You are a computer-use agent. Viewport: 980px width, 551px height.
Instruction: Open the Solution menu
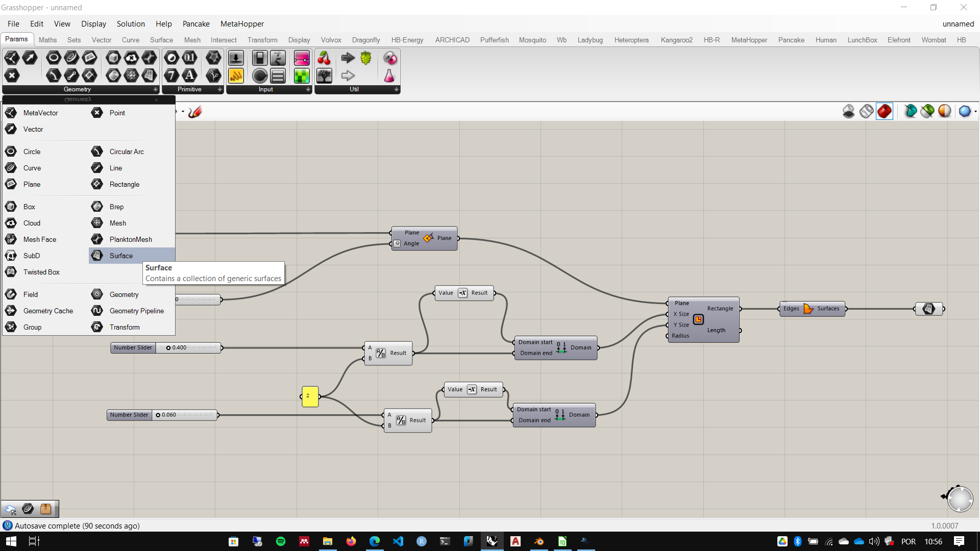click(131, 24)
